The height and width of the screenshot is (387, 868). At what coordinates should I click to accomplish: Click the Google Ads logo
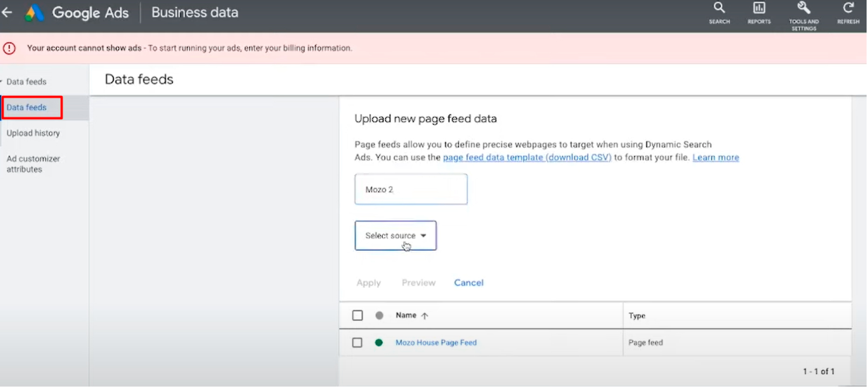pyautogui.click(x=34, y=13)
